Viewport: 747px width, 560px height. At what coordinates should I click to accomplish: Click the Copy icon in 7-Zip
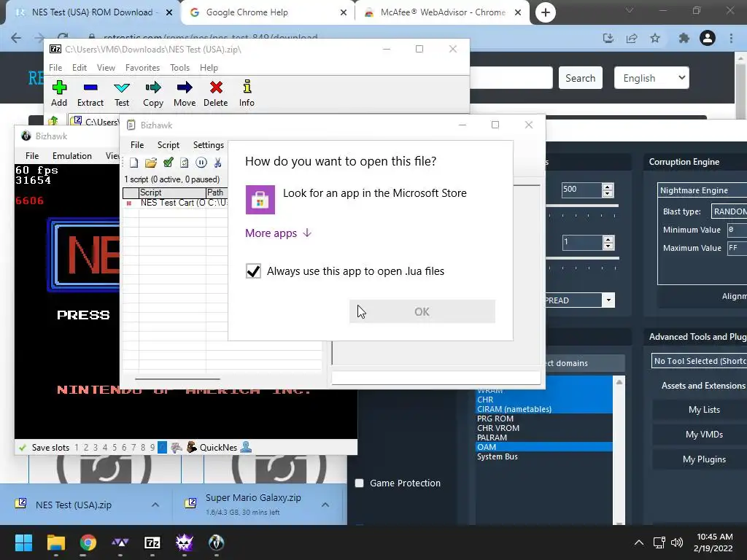[153, 87]
